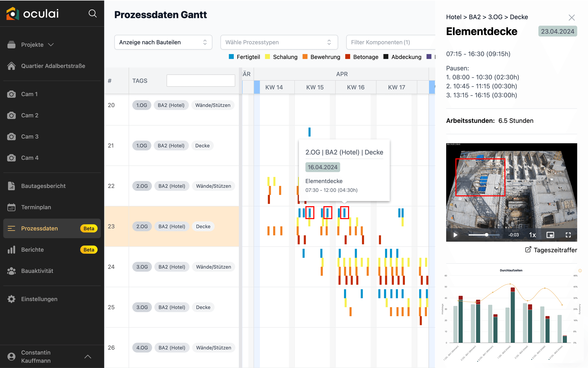Open the Terminplan calendar
This screenshot has width=588, height=368.
coord(36,207)
